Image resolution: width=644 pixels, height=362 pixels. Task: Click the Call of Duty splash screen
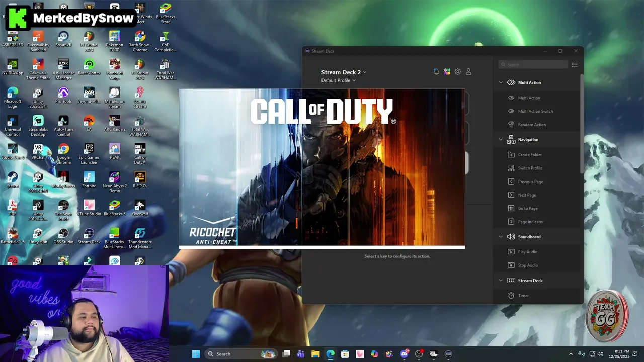(x=322, y=168)
